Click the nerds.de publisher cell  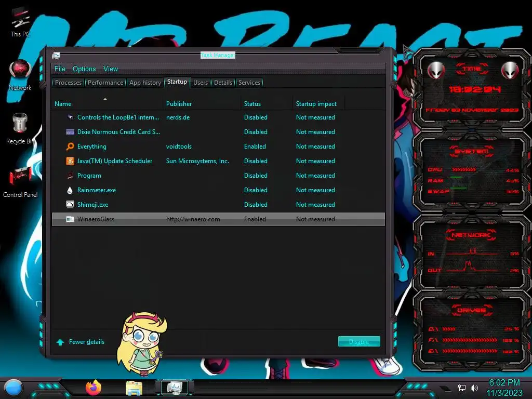178,117
